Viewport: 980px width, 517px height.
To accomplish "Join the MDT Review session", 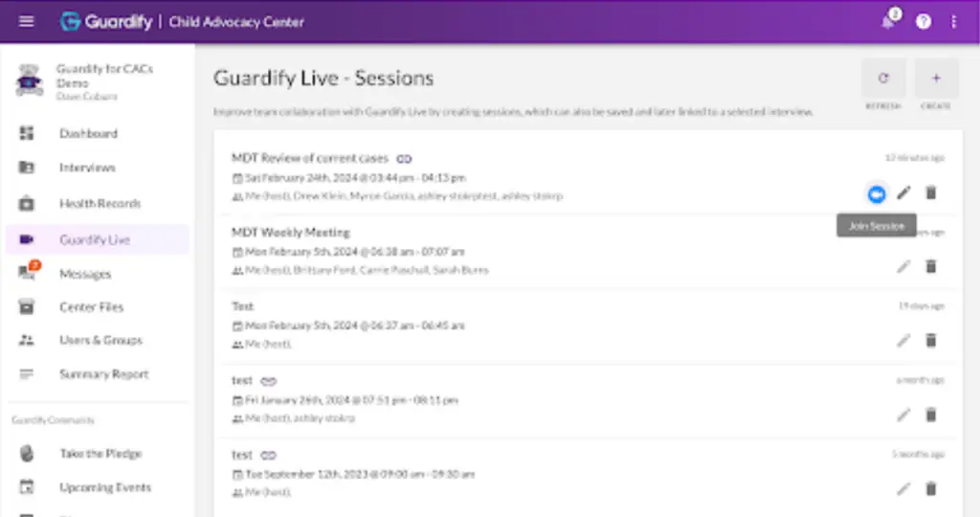I will click(x=877, y=193).
